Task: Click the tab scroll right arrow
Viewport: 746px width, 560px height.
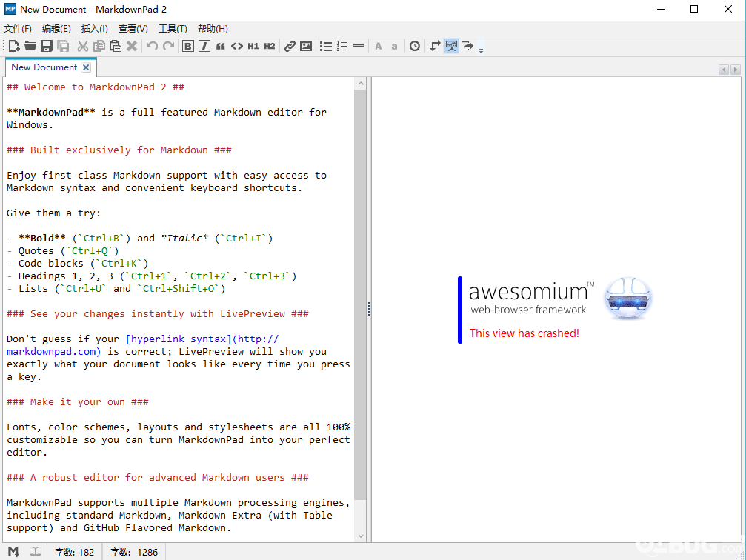Action: pyautogui.click(x=736, y=70)
